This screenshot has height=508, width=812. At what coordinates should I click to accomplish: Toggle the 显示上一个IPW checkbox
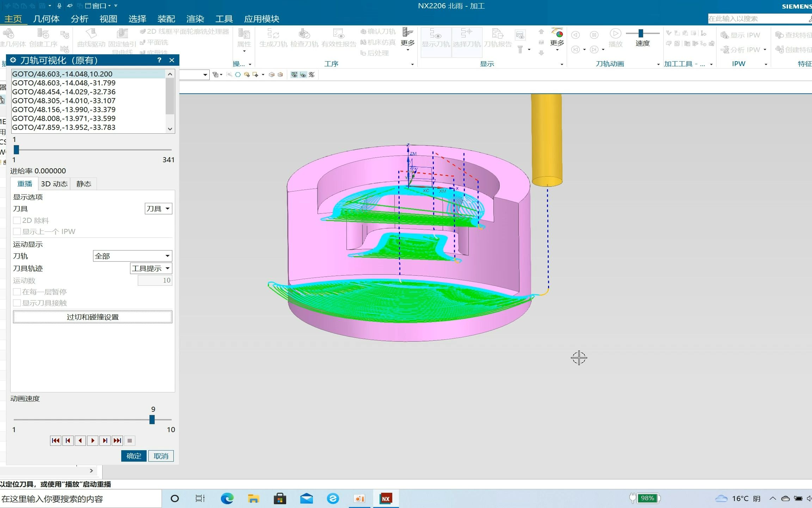click(x=16, y=231)
